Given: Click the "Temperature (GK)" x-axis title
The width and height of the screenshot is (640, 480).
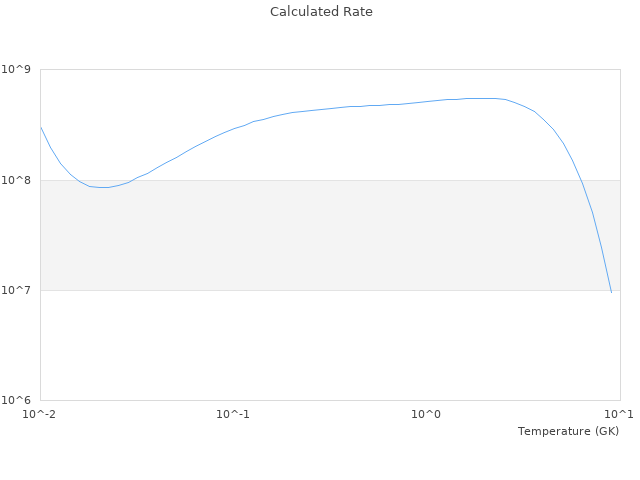Looking at the screenshot, I should click(568, 431).
